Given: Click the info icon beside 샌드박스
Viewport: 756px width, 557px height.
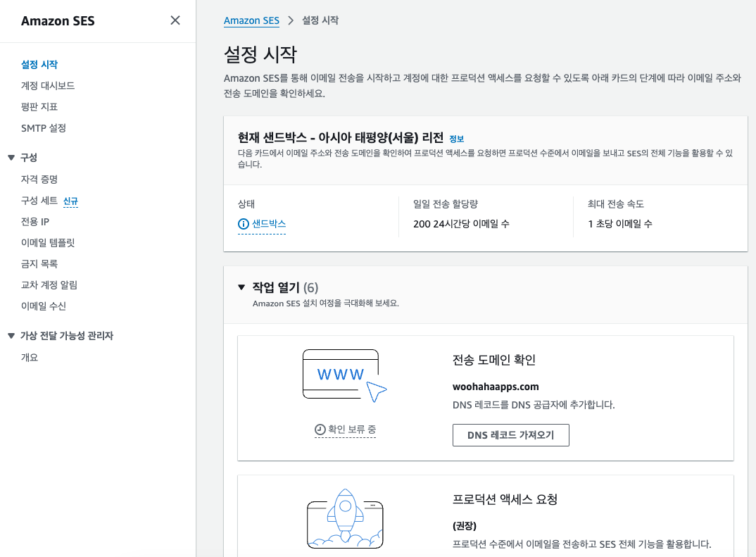Looking at the screenshot, I should tap(244, 224).
